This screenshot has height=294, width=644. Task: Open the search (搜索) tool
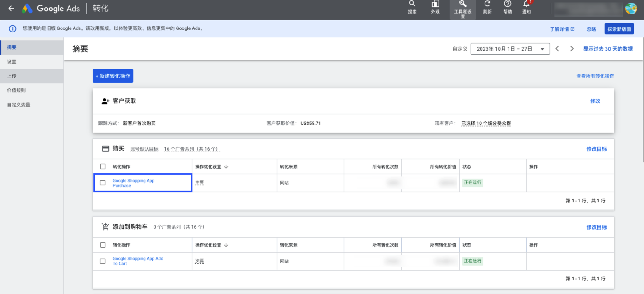click(412, 8)
